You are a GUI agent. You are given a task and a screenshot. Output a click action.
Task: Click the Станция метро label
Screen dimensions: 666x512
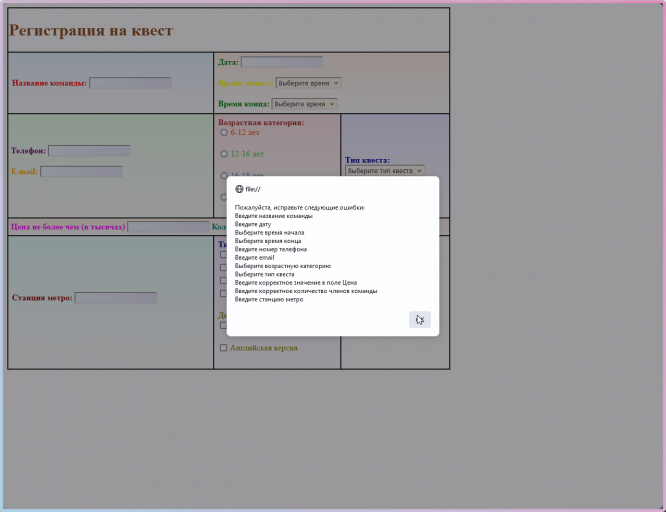42,298
